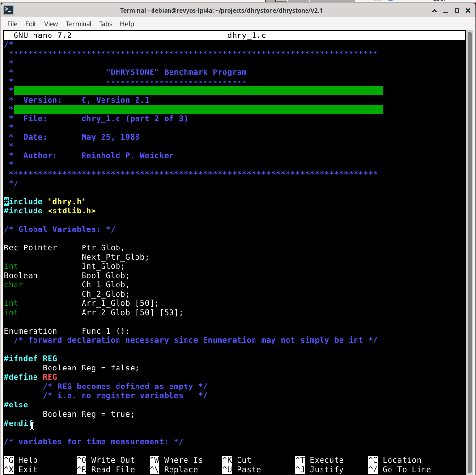Open the File menu
This screenshot has height=475, width=476.
click(12, 24)
